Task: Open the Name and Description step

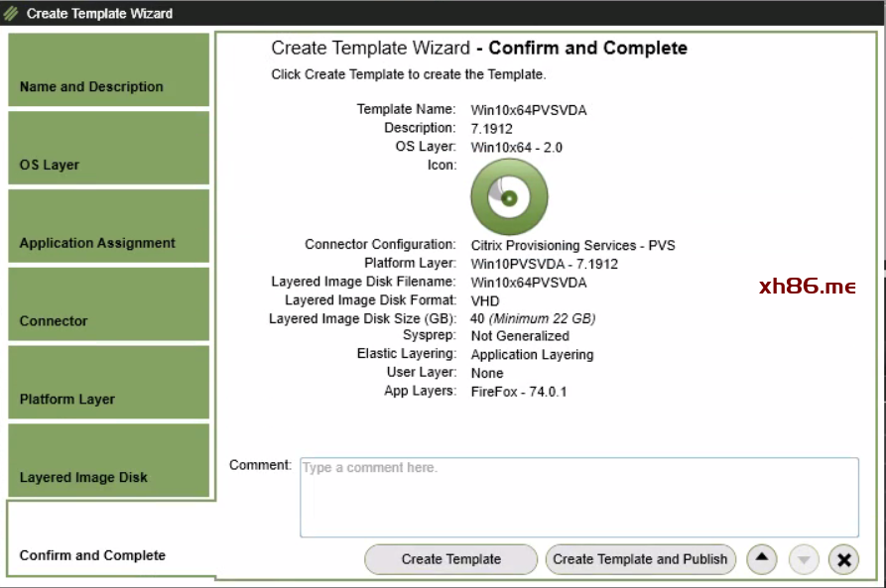Action: 109,70
